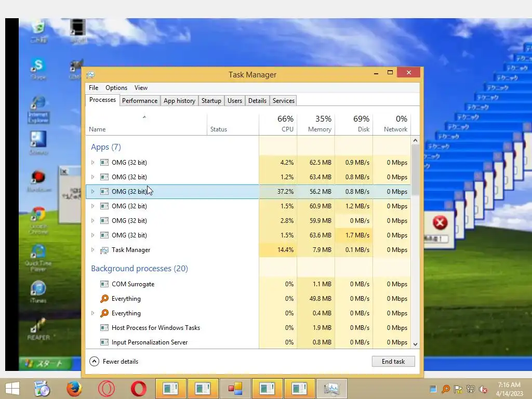Click the Windows Start button on taskbar
The height and width of the screenshot is (399, 532).
12,389
